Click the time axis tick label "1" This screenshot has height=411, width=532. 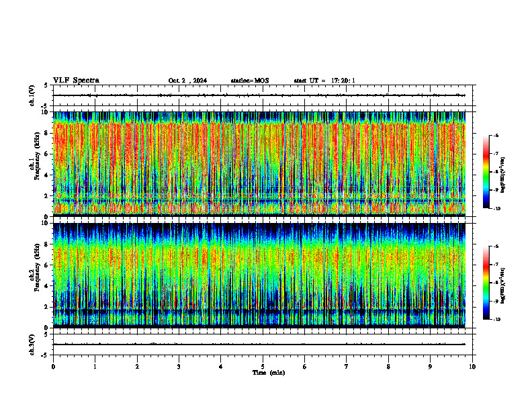tap(95, 367)
